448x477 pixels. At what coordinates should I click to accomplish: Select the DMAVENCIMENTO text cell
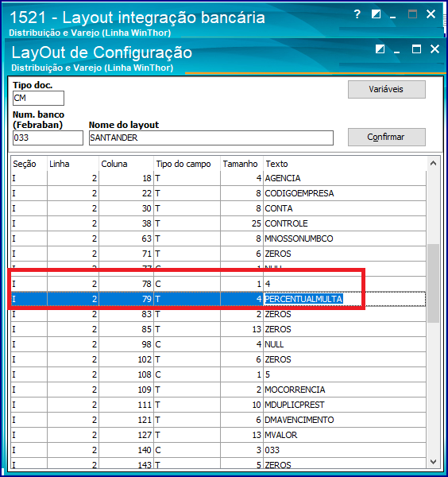pos(345,420)
